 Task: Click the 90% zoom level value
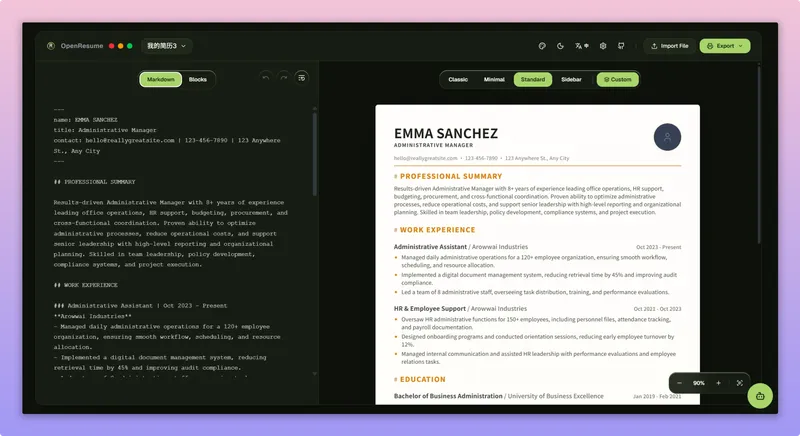[x=698, y=383]
